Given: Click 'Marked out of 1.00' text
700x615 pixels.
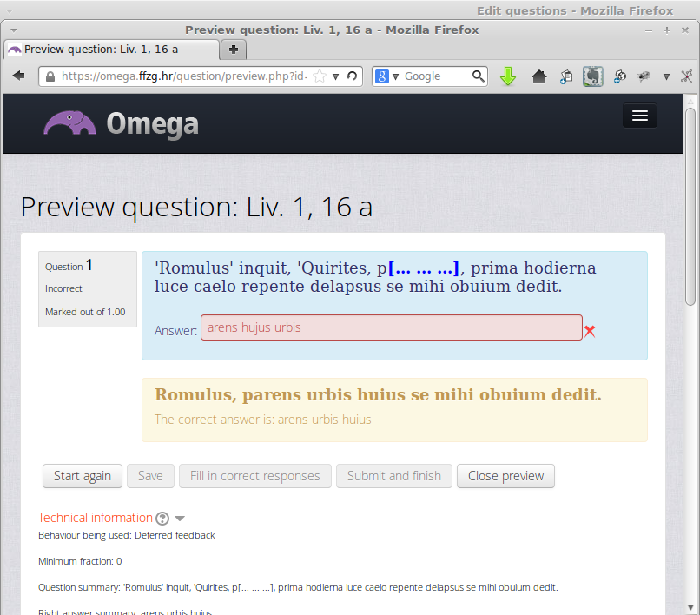Looking at the screenshot, I should pyautogui.click(x=85, y=312).
